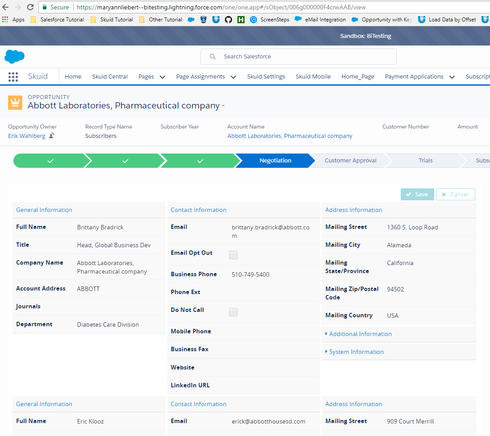The width and height of the screenshot is (490, 436).
Task: Open the Payment Applications tab
Action: coord(414,77)
